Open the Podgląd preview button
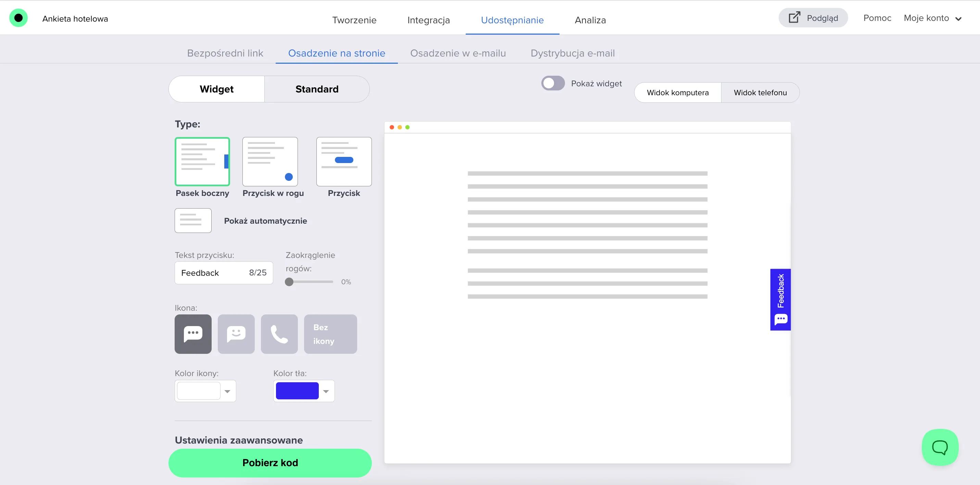980x485 pixels. [813, 17]
